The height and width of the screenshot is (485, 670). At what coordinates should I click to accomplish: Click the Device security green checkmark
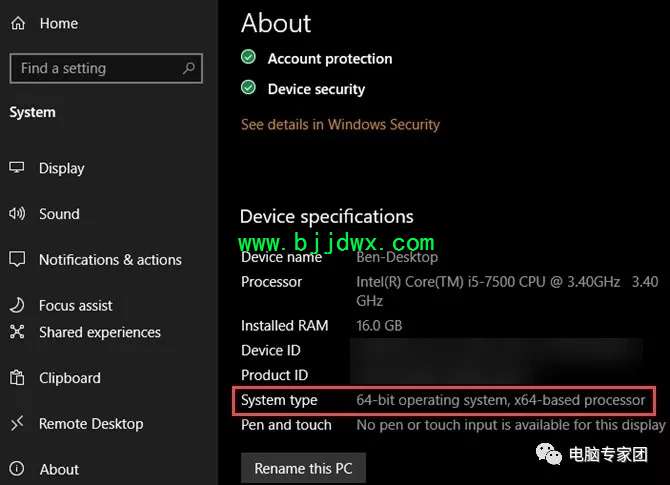click(x=248, y=88)
